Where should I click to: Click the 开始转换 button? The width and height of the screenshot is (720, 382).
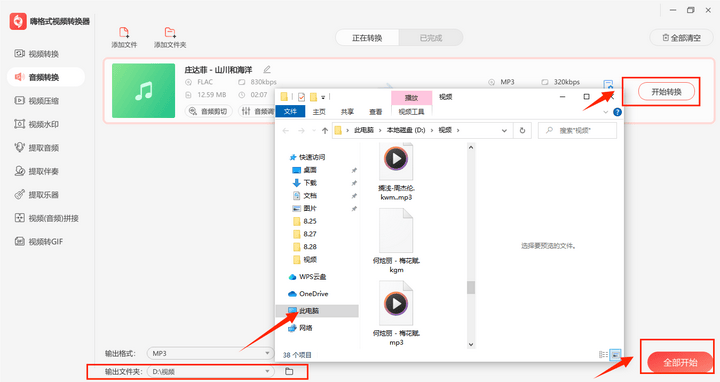[x=666, y=92]
